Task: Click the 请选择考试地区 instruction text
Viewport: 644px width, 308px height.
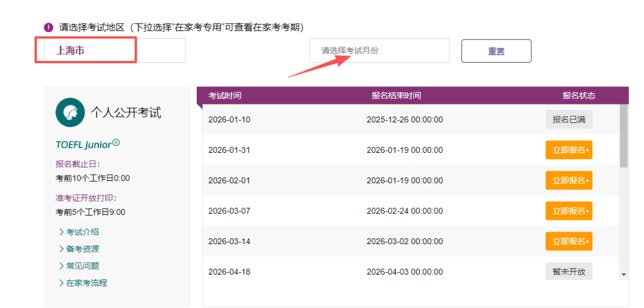Action: pos(181,27)
